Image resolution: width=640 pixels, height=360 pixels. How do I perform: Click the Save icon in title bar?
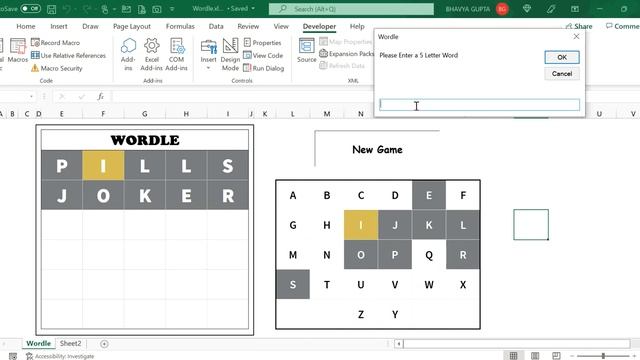pos(51,9)
